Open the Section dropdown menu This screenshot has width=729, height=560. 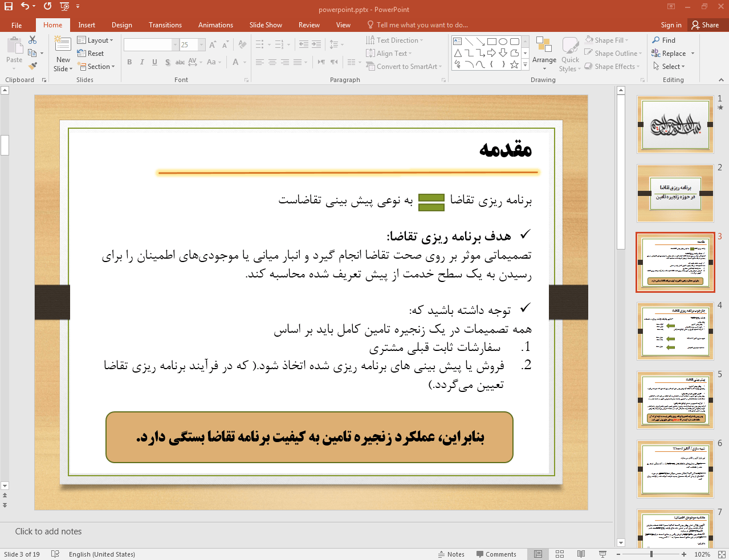[97, 67]
